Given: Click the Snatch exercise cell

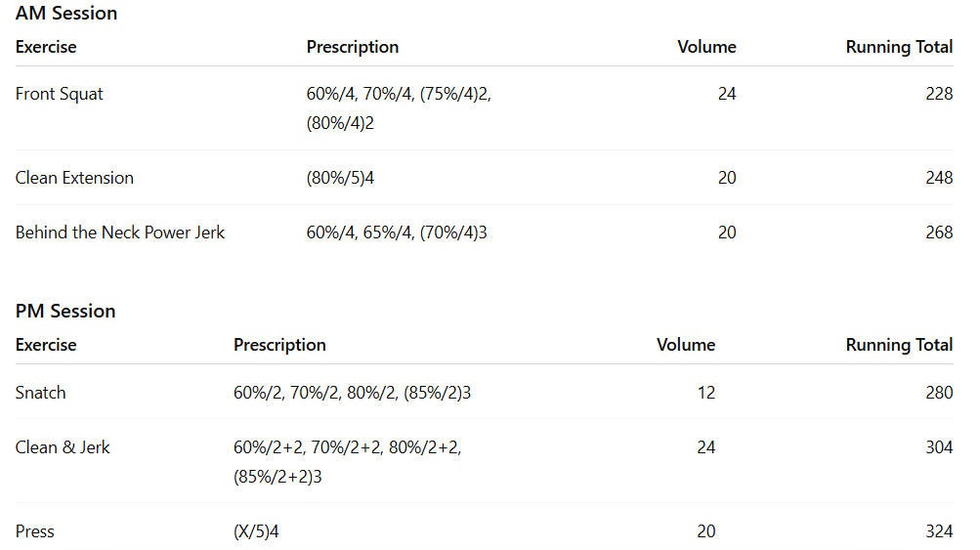Looking at the screenshot, I should coord(41,393).
